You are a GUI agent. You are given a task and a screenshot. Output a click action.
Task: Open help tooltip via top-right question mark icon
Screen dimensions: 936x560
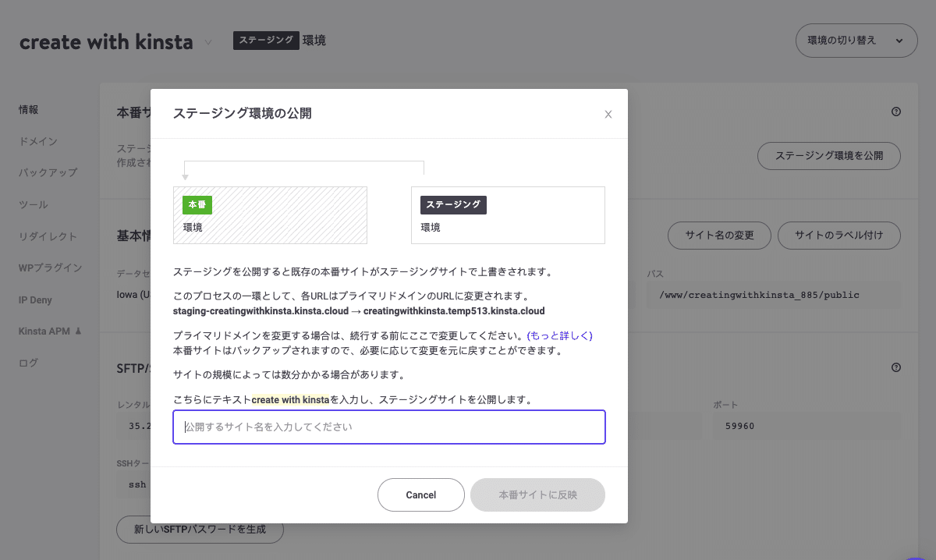click(x=895, y=112)
